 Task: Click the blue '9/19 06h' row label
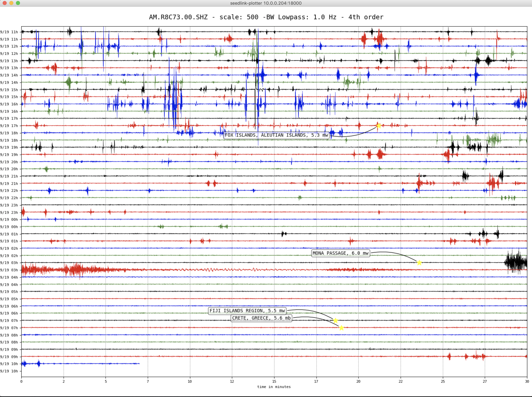[9, 306]
